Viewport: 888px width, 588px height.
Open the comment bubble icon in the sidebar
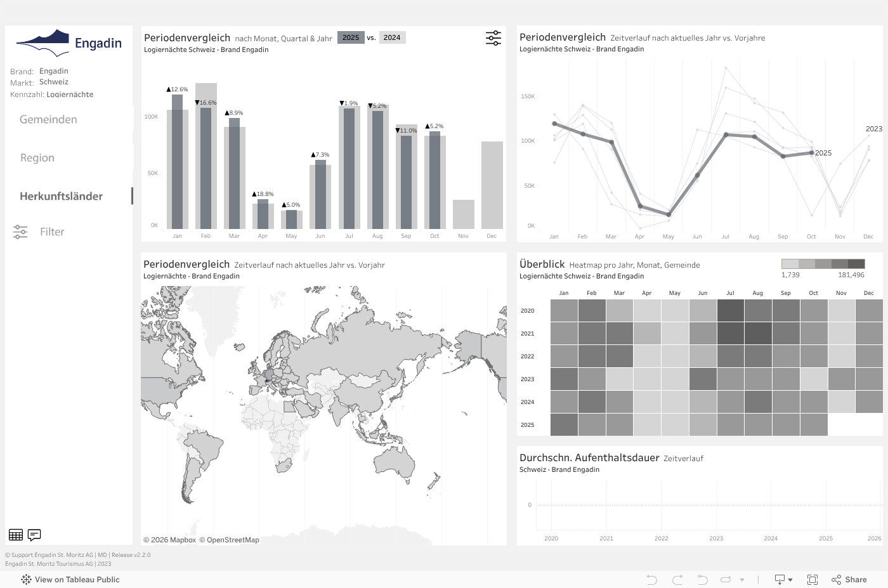(34, 535)
